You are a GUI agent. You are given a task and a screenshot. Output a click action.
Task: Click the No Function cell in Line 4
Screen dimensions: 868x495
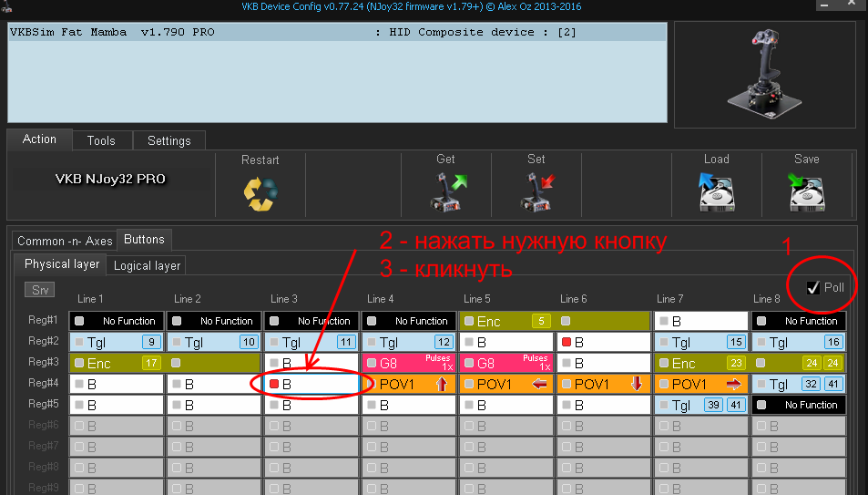point(409,321)
